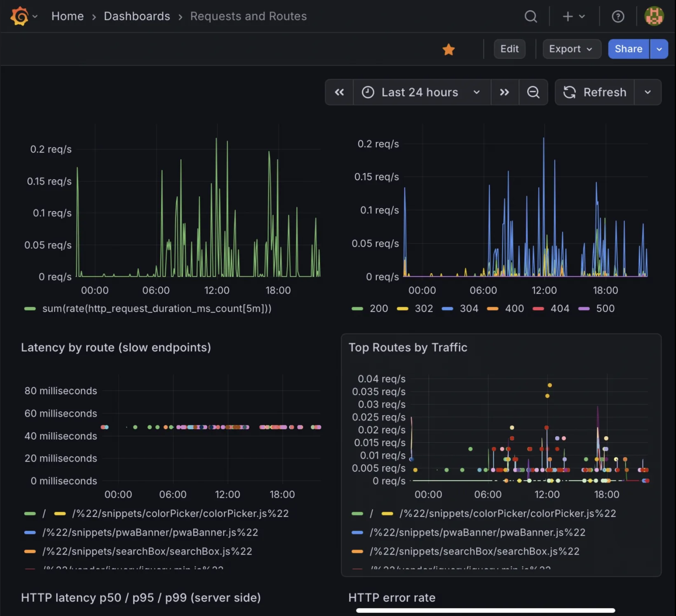This screenshot has height=616, width=676.
Task: Select pwaBanner.js legend in Latency panel
Action: tap(150, 532)
